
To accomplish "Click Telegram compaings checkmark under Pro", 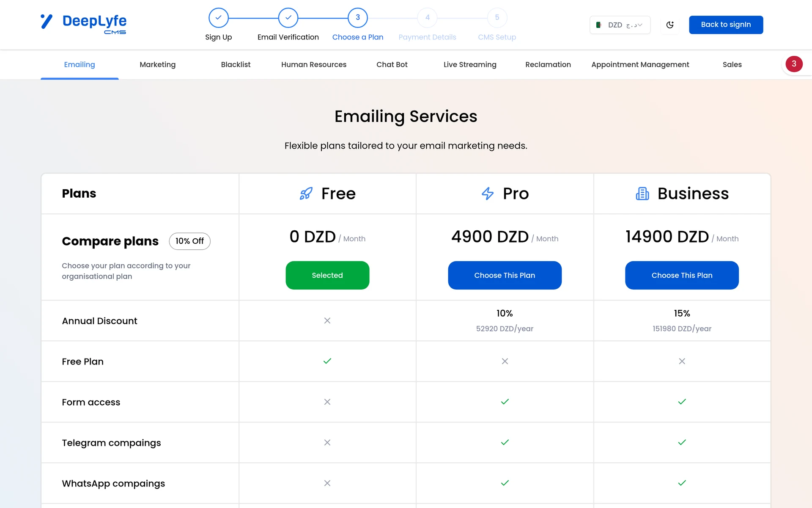I will [x=505, y=442].
